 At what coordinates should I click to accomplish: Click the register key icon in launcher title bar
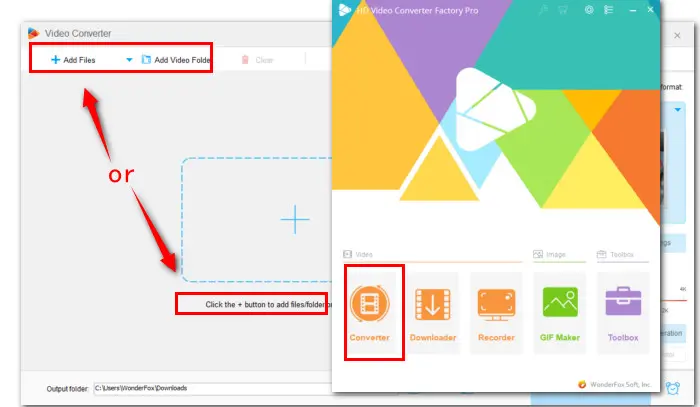543,10
